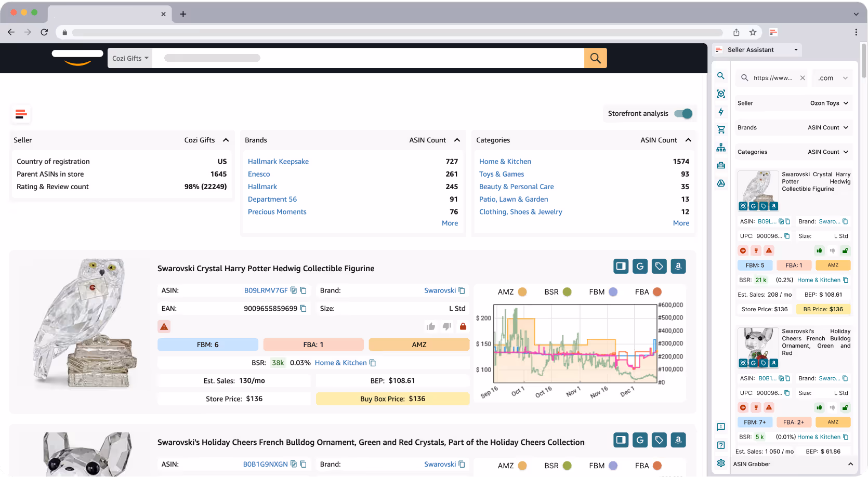
Task: Click Amazon icon for French Bulldog Ornament
Action: click(x=678, y=440)
